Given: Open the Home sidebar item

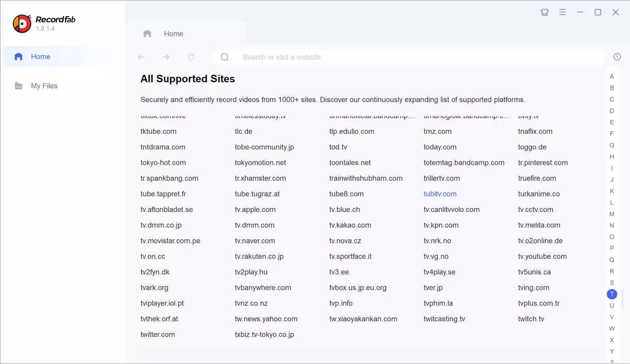Looking at the screenshot, I should [x=59, y=57].
